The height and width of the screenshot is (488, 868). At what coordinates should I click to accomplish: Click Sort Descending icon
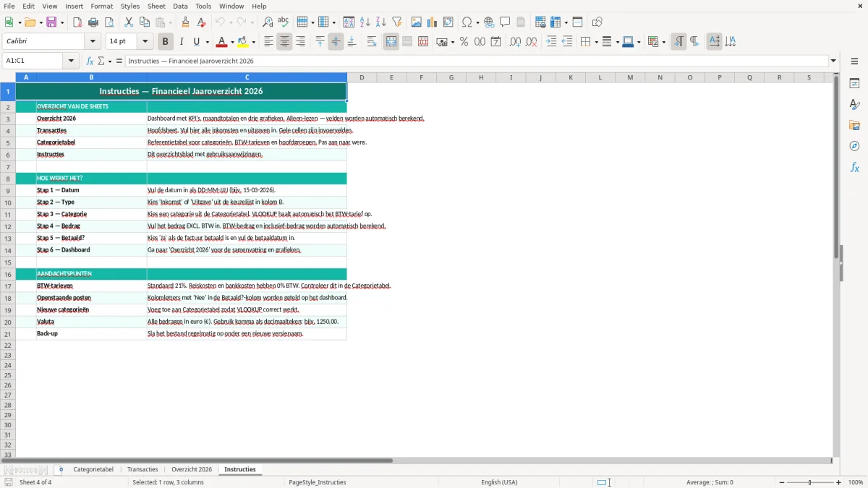pos(381,22)
